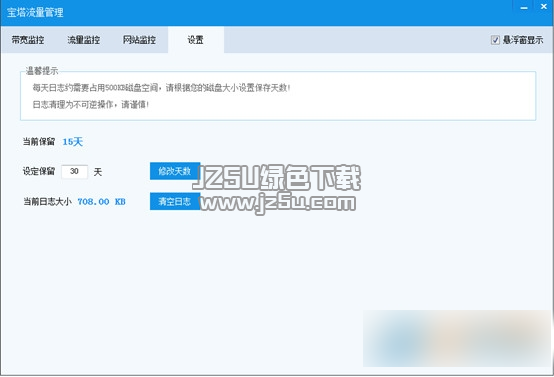The image size is (554, 377).
Task: Click the 设定保留 label
Action: tap(39, 171)
